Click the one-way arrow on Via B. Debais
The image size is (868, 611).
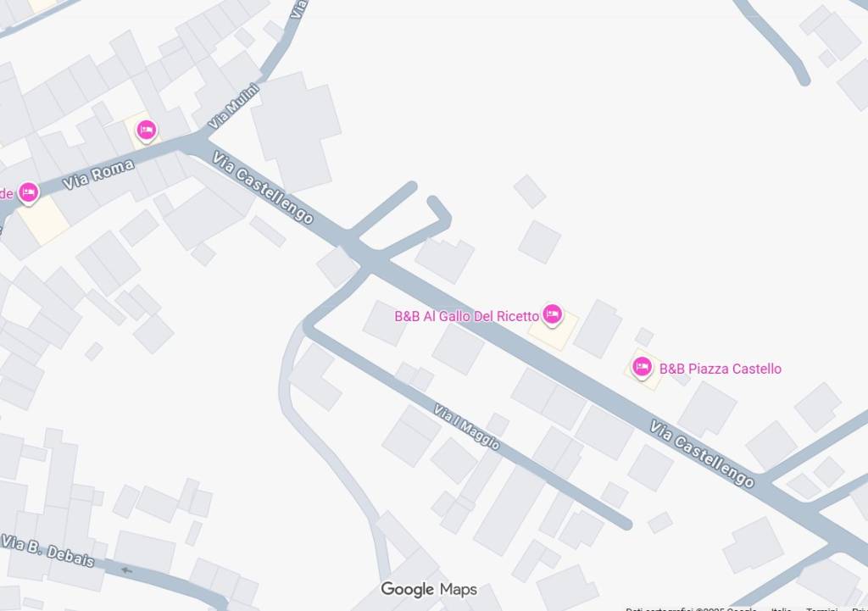point(127,570)
